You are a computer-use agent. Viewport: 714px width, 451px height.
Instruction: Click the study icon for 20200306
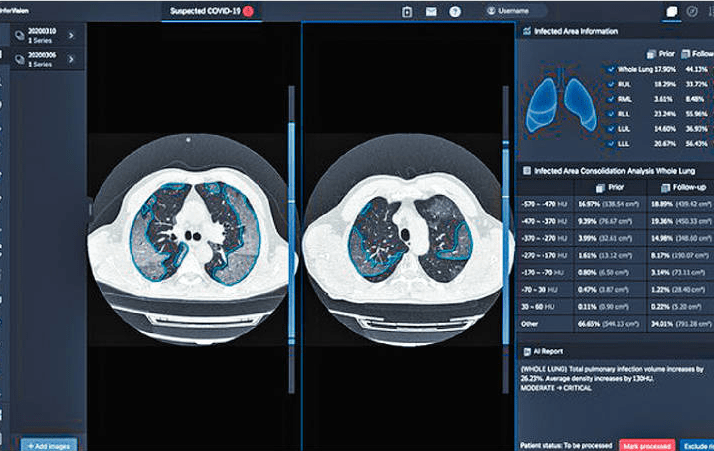point(19,59)
